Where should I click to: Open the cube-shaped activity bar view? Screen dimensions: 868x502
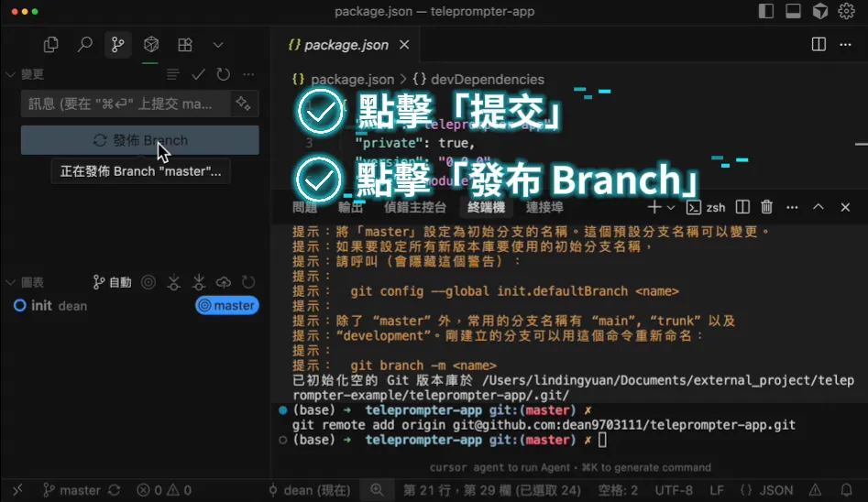click(x=151, y=44)
